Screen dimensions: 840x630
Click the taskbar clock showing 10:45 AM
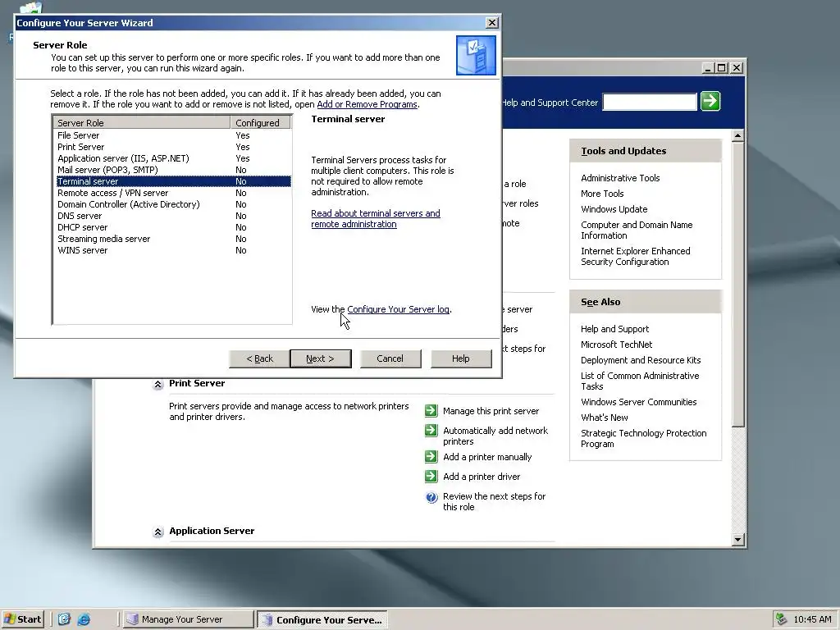click(x=812, y=619)
